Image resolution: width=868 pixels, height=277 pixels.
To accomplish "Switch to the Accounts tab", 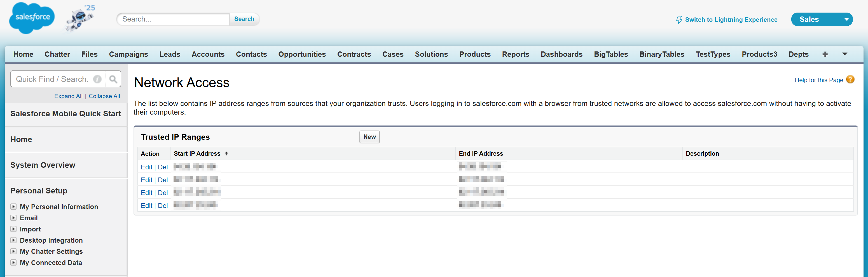I will tap(208, 54).
